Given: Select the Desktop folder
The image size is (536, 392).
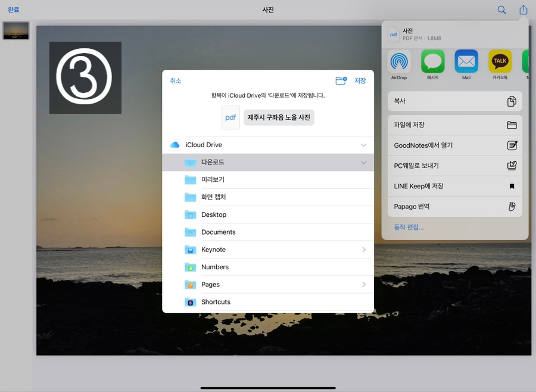Looking at the screenshot, I should 267,214.
